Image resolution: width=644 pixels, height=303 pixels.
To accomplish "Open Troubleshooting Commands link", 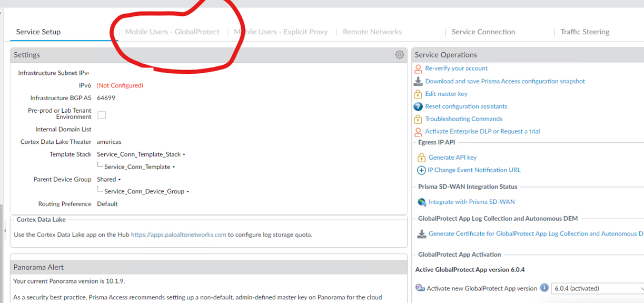I will click(x=464, y=119).
